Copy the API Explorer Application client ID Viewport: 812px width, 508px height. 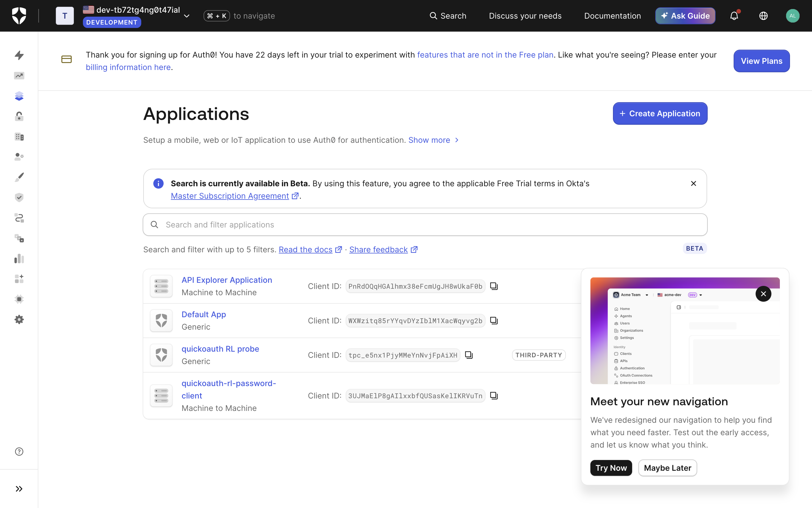[494, 286]
